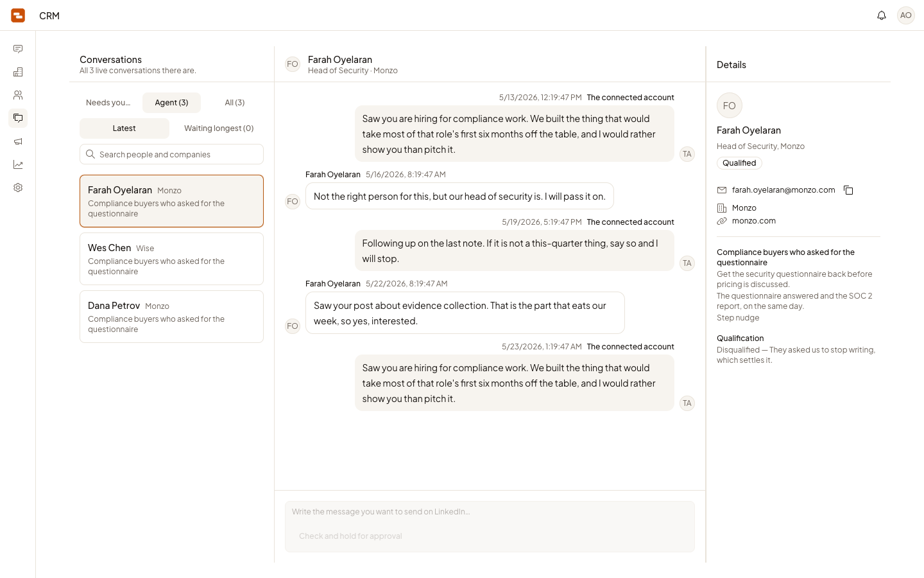This screenshot has width=924, height=578.
Task: Open the monzo.com website link
Action: [x=753, y=221]
